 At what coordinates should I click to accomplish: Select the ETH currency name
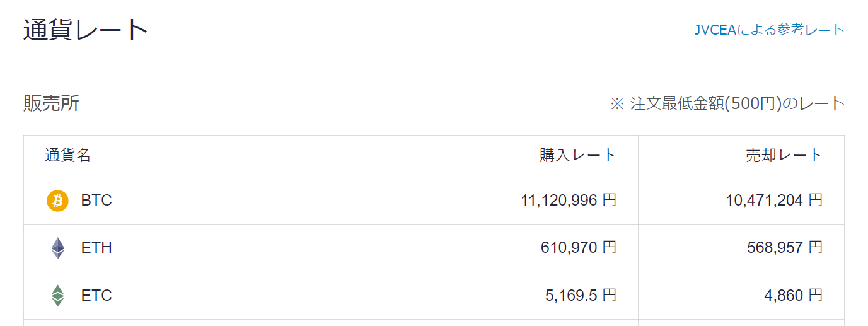(96, 248)
